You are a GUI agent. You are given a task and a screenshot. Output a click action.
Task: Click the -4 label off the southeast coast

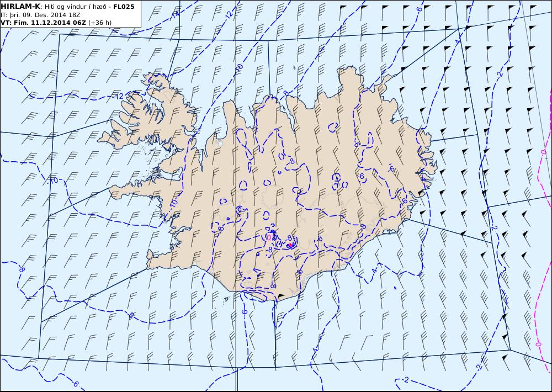tap(374, 271)
